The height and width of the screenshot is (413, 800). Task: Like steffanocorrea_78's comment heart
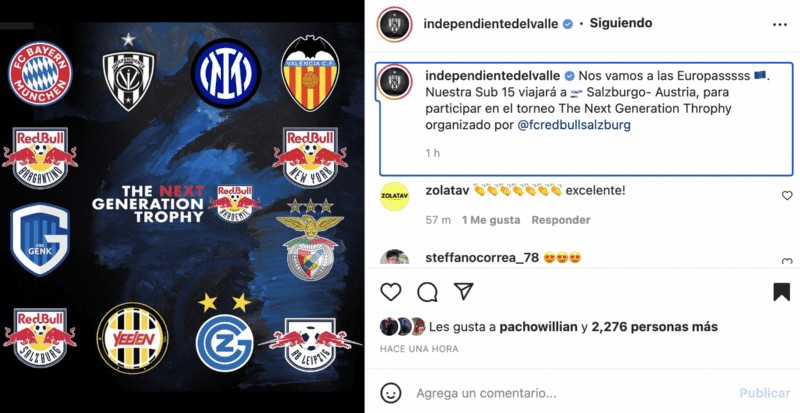coord(787,261)
